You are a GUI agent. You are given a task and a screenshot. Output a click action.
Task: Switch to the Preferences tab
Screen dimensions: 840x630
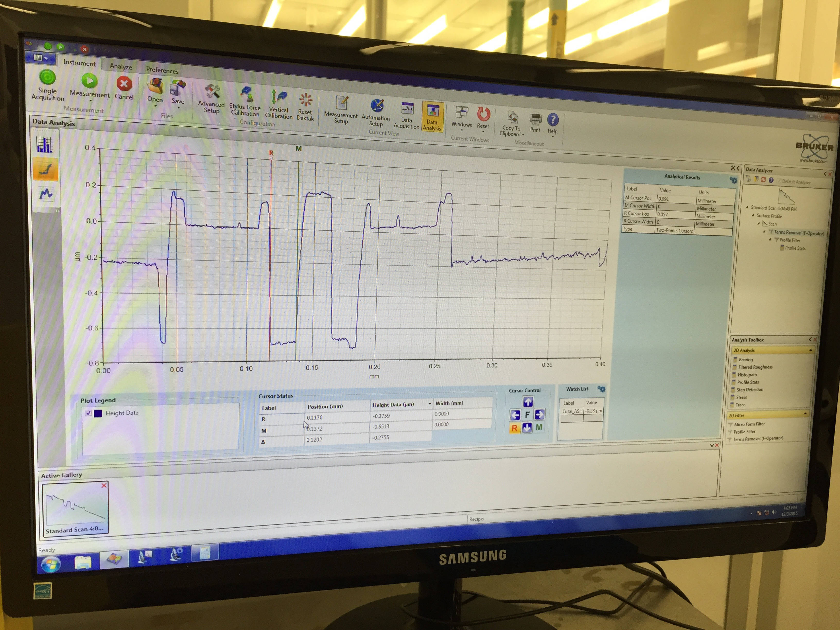[162, 70]
